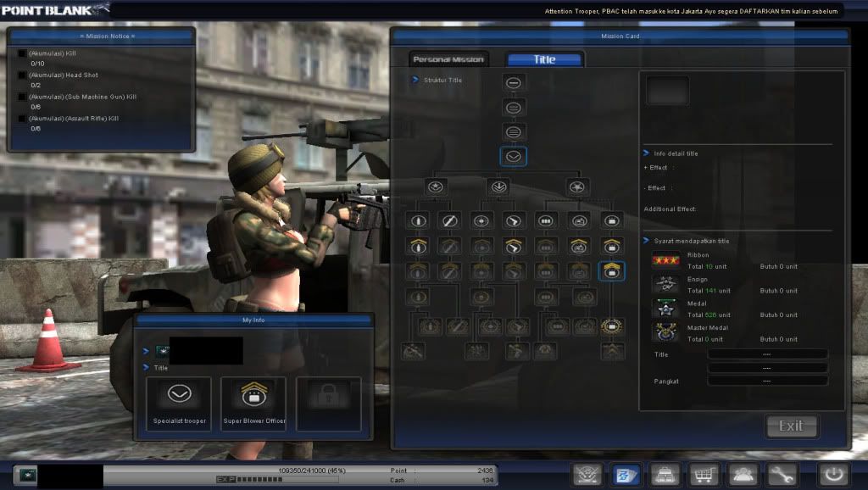Click the arrow beside Syarat mendapatkan title
868x490 pixels.
click(646, 241)
